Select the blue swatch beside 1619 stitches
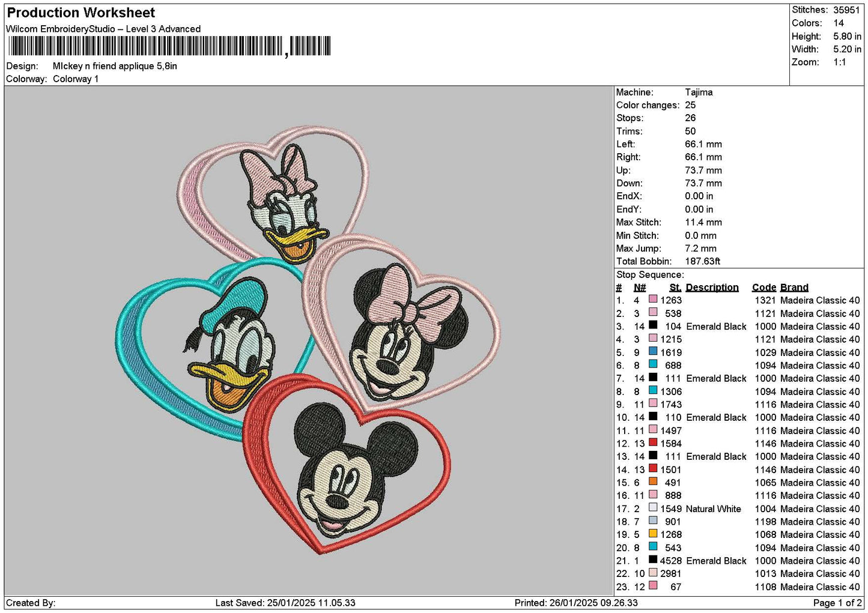Screen dimensions: 868x613 point(653,351)
